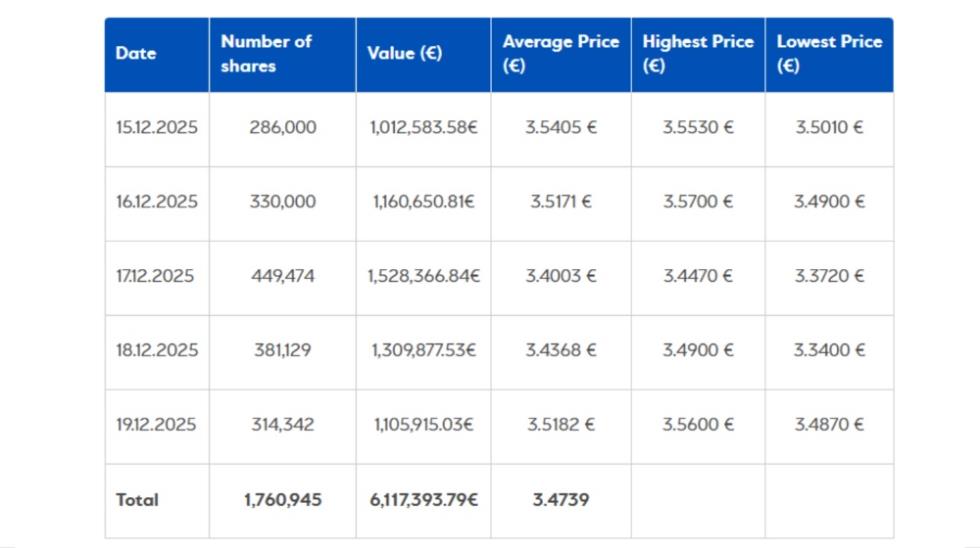
Task: Click the 3.5700 € highest price cell
Action: tap(698, 202)
